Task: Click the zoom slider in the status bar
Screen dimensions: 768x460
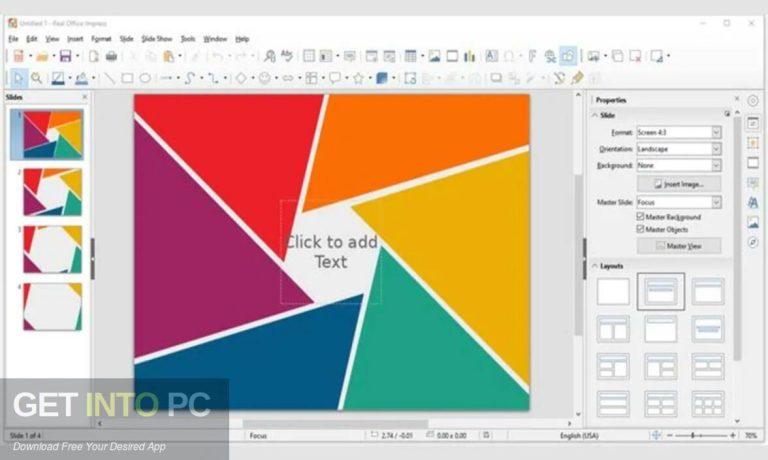Action: tap(701, 435)
